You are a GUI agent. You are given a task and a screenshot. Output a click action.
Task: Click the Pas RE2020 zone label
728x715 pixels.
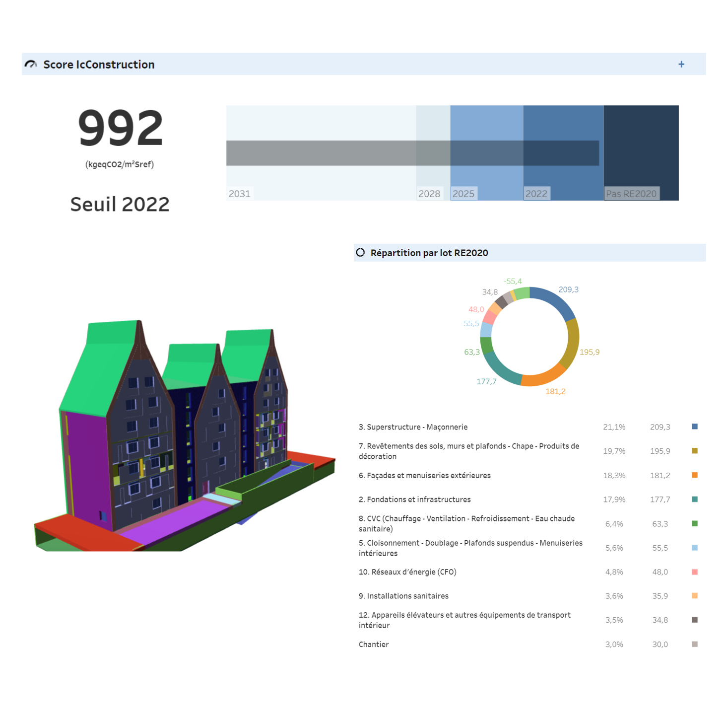(631, 194)
